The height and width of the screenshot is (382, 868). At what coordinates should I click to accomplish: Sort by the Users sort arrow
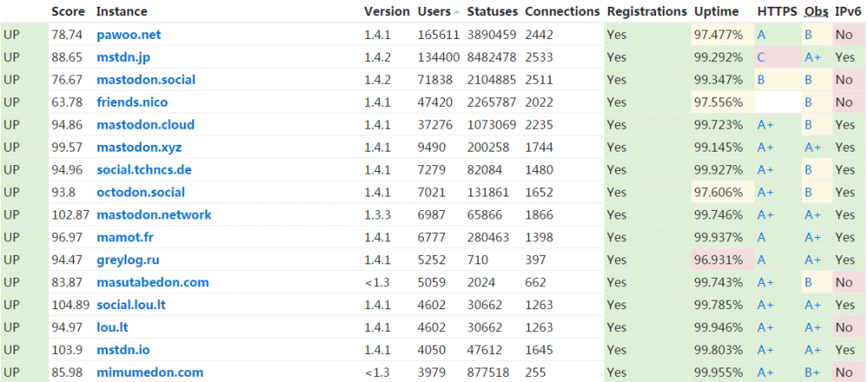click(x=457, y=12)
